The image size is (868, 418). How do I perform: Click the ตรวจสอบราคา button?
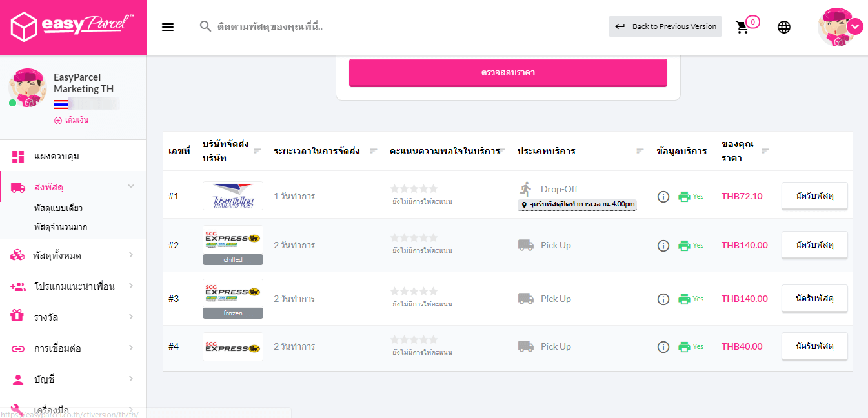(x=508, y=72)
